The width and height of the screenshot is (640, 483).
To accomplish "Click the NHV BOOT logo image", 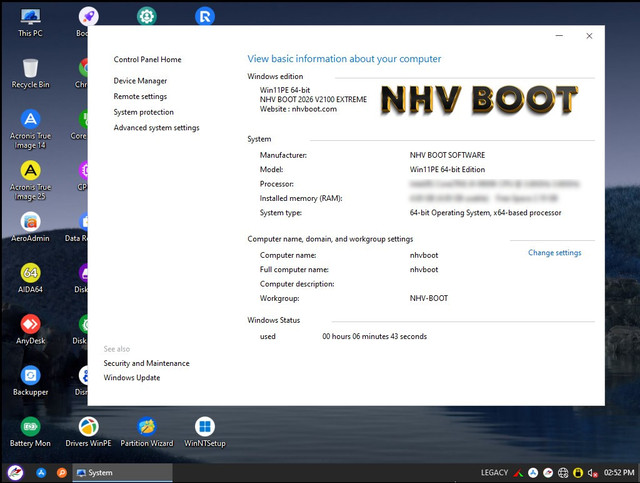I will pyautogui.click(x=480, y=100).
